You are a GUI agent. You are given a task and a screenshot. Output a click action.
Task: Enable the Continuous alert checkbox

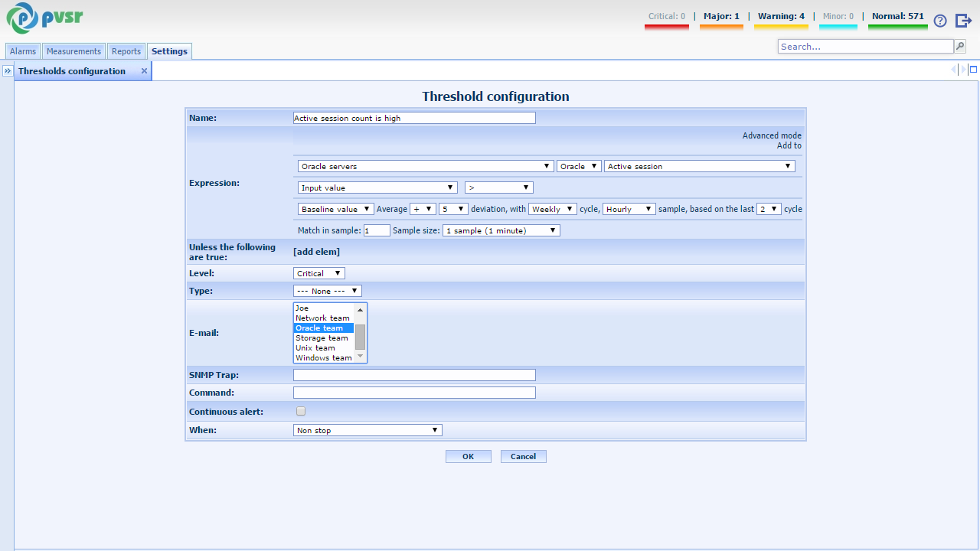click(x=301, y=412)
